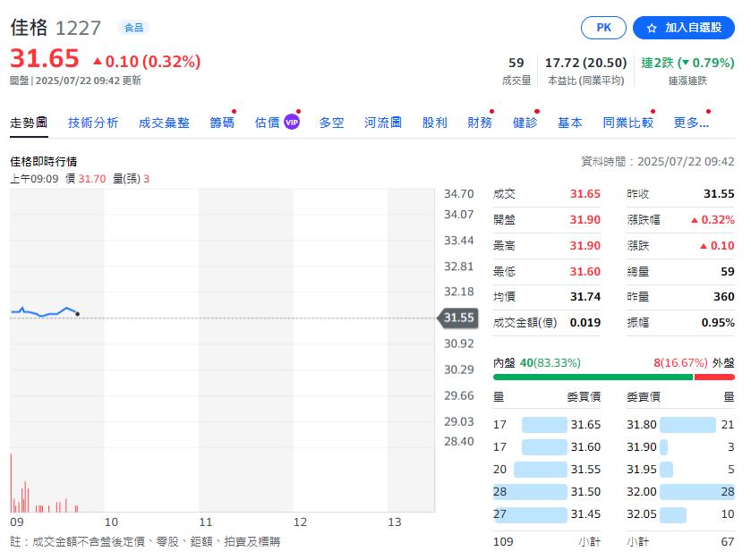Screen dimensions: 751x560
Task: Click the 成交量 label under 59
Action: pyautogui.click(x=516, y=81)
